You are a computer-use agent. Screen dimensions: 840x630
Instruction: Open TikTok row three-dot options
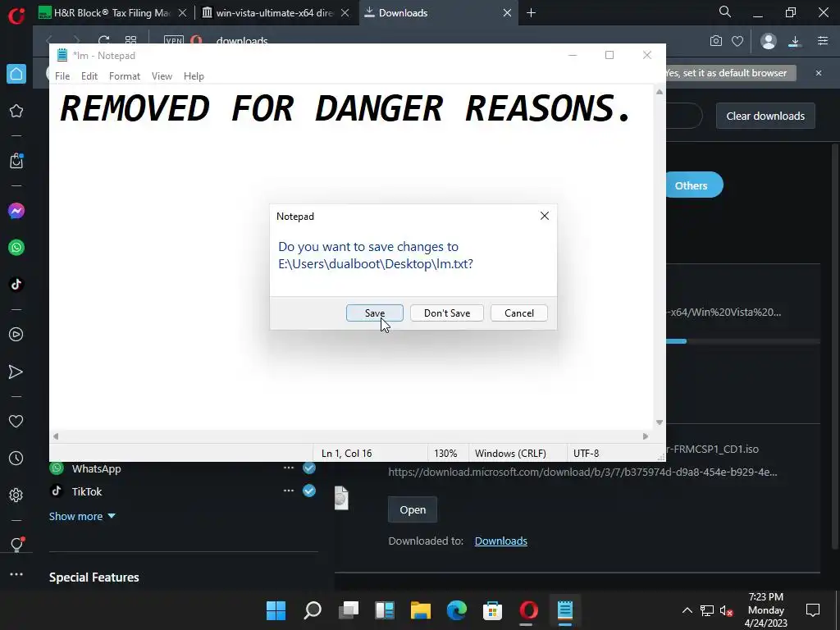288,491
